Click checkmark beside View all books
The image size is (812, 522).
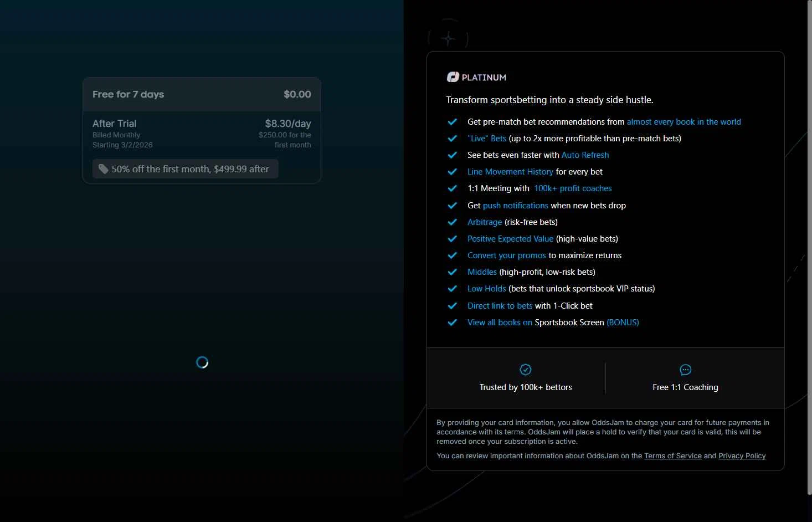click(x=453, y=323)
